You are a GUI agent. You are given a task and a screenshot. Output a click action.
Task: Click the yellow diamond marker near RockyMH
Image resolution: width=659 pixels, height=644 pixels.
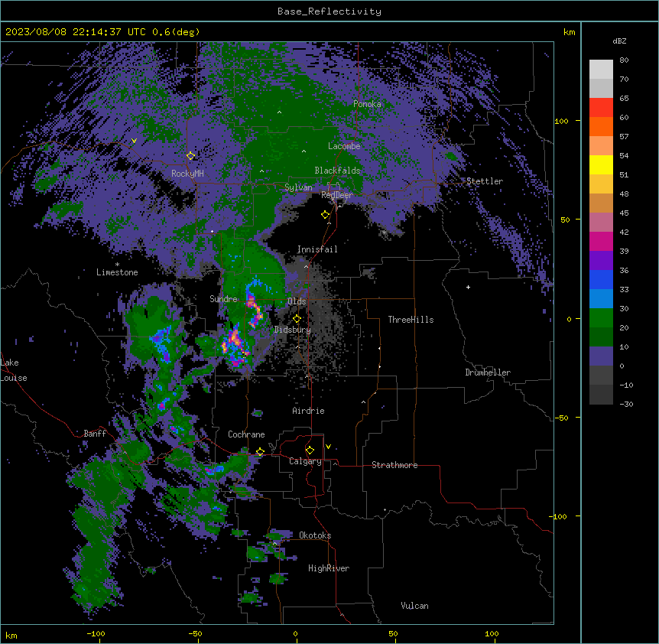pyautogui.click(x=190, y=156)
